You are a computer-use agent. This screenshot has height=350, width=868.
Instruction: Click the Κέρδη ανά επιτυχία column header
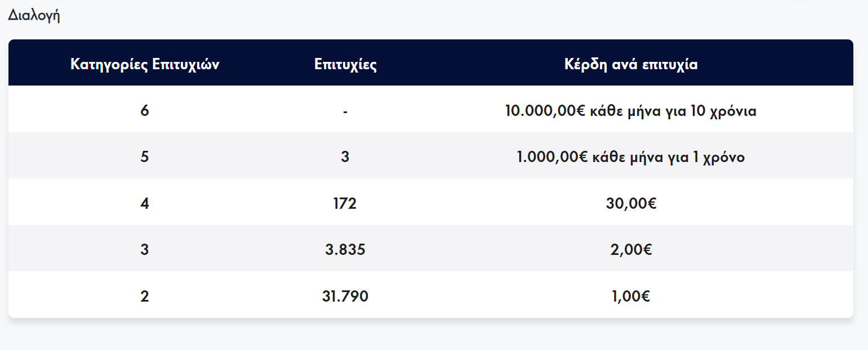[631, 65]
